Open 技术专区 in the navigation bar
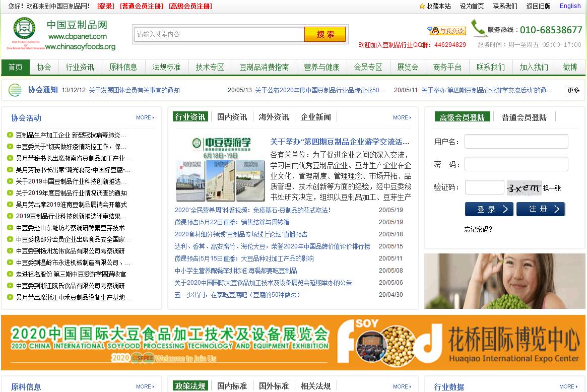 pyautogui.click(x=210, y=67)
